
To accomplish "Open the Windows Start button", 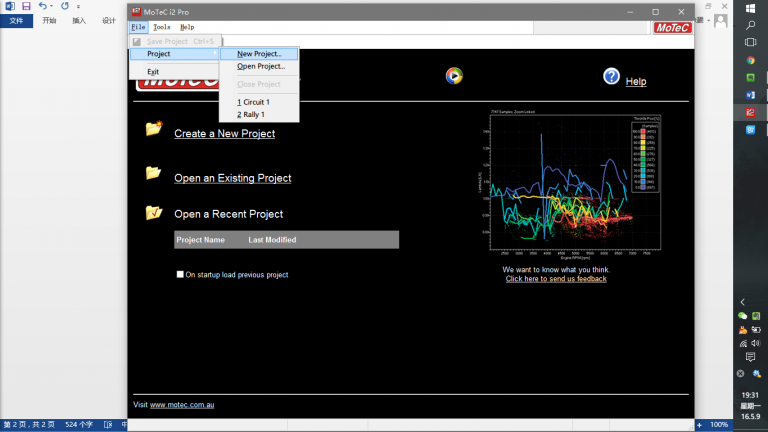I will pyautogui.click(x=750, y=8).
